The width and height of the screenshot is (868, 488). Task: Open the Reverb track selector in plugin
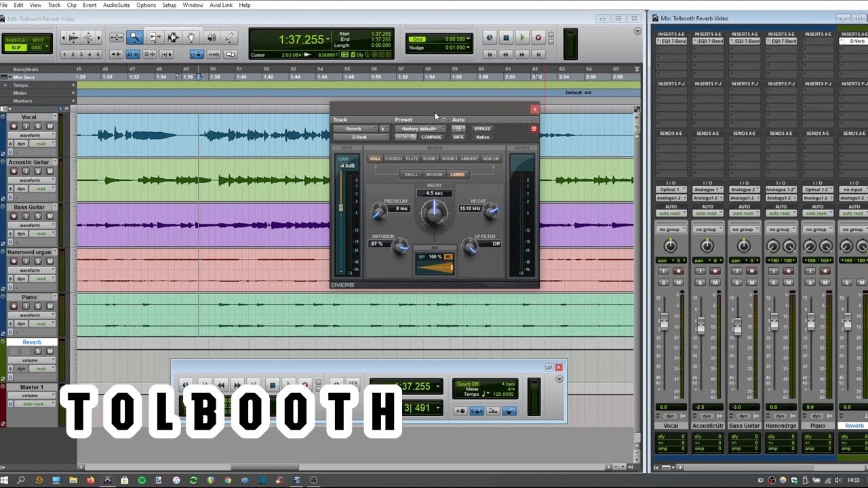point(355,129)
